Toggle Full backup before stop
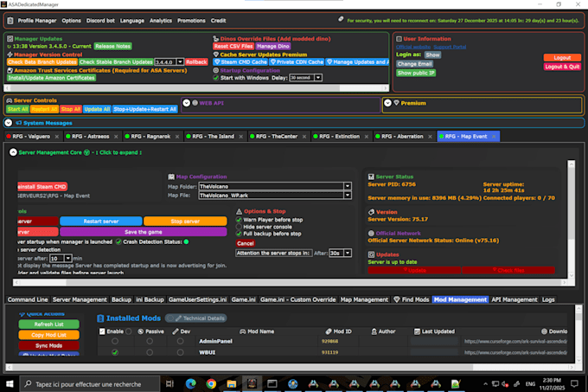This screenshot has height=392, width=588. (x=239, y=234)
